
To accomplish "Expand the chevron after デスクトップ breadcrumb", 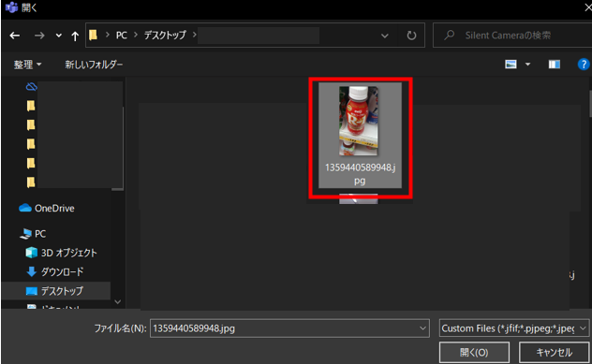I will tap(194, 35).
